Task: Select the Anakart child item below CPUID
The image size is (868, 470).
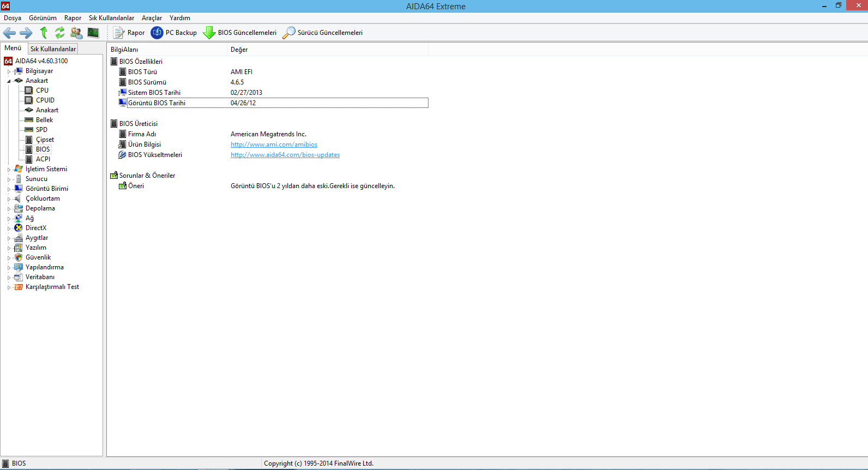Action: (x=47, y=110)
